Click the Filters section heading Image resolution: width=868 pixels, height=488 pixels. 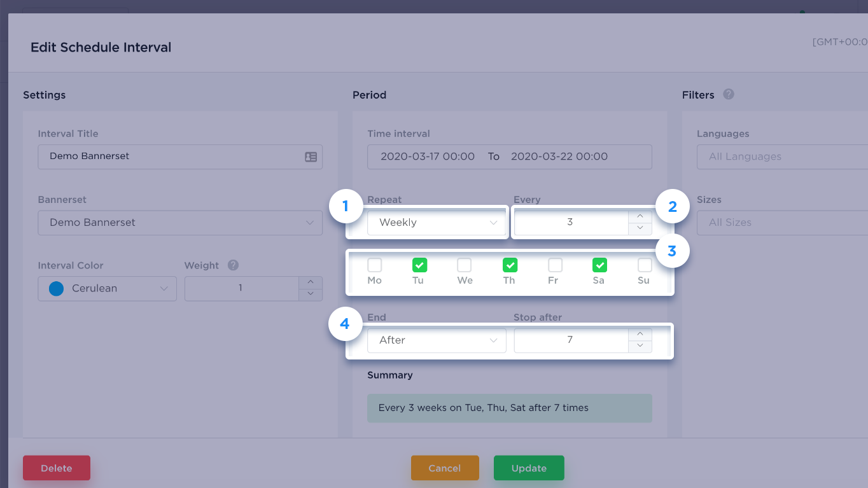tap(698, 95)
